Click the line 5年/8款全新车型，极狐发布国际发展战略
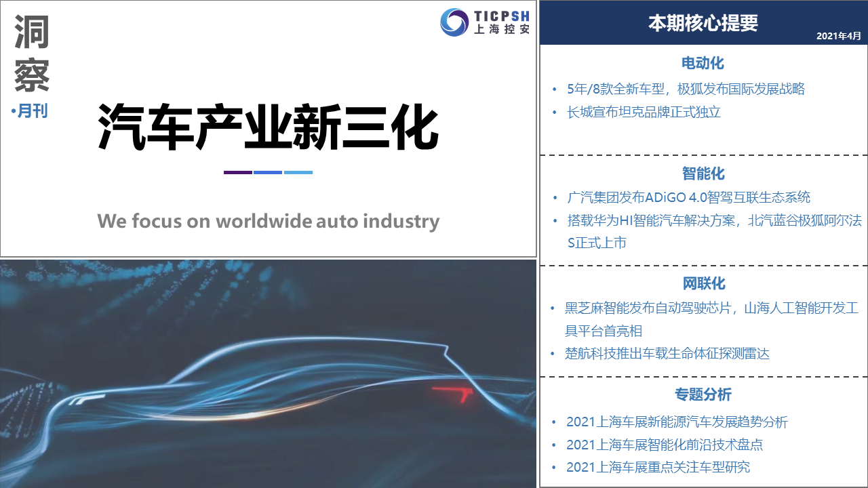 coord(686,89)
